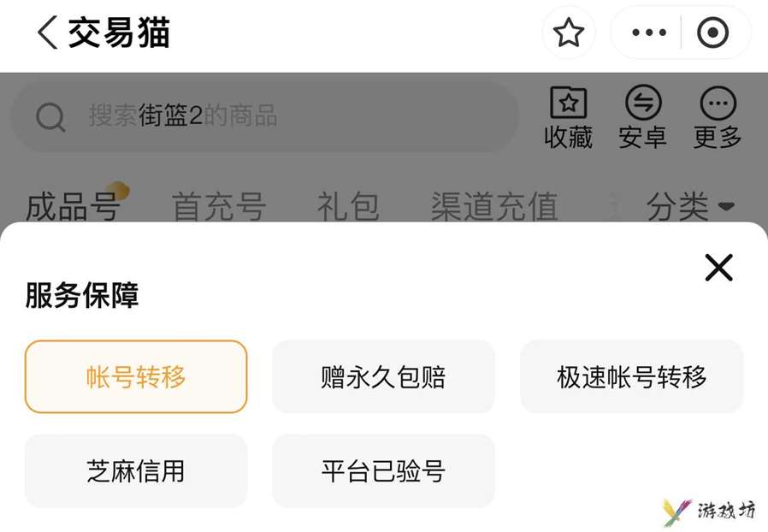Enable the 极速帐号转移 filter option

click(631, 376)
